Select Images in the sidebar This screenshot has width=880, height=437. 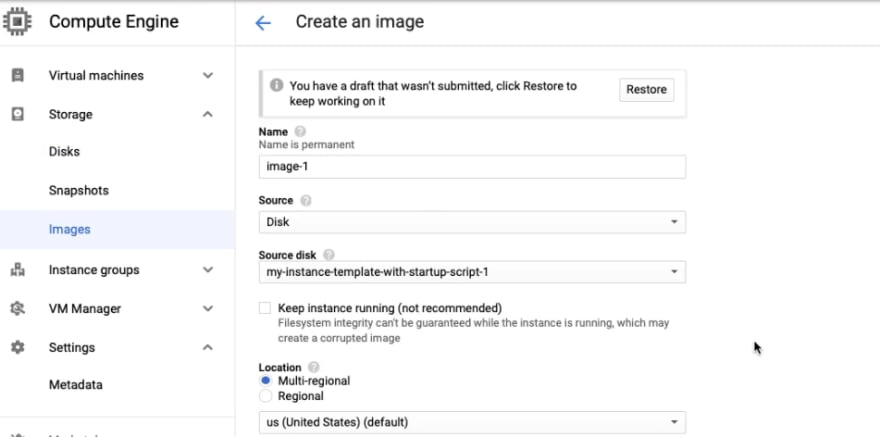pos(117,229)
